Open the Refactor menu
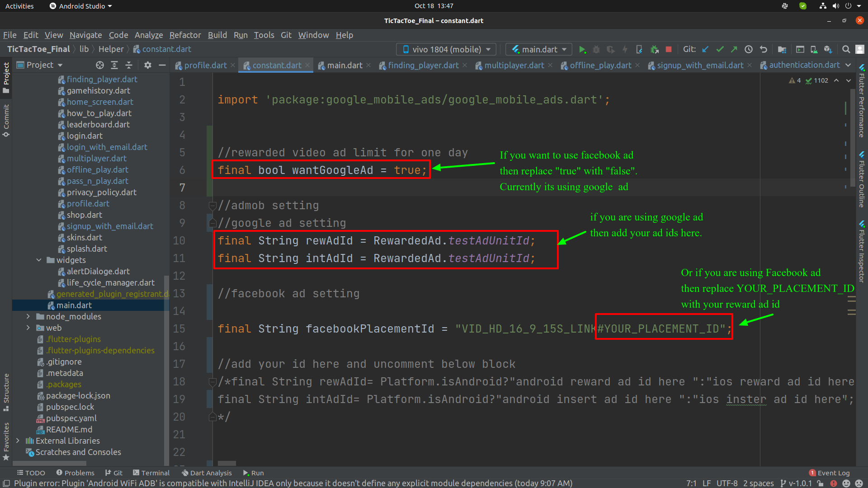 (185, 35)
